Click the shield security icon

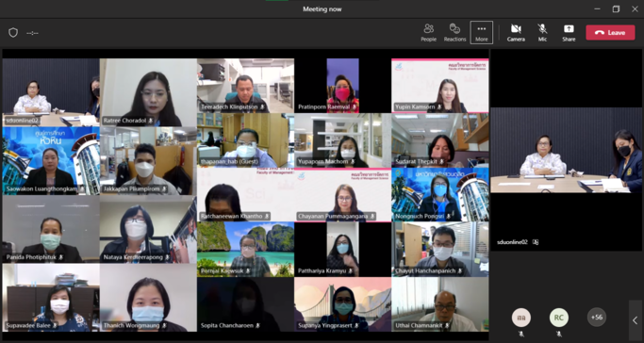pyautogui.click(x=13, y=33)
